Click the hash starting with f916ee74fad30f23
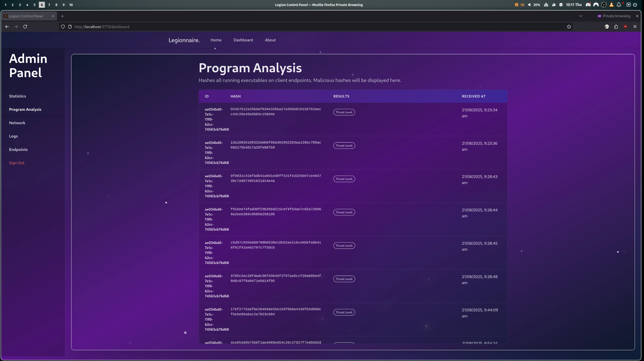The height and width of the screenshot is (361, 644). pyautogui.click(x=276, y=211)
